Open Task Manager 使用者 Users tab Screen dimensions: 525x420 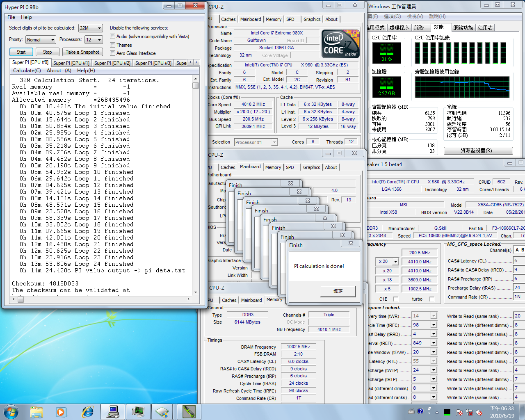[486, 28]
